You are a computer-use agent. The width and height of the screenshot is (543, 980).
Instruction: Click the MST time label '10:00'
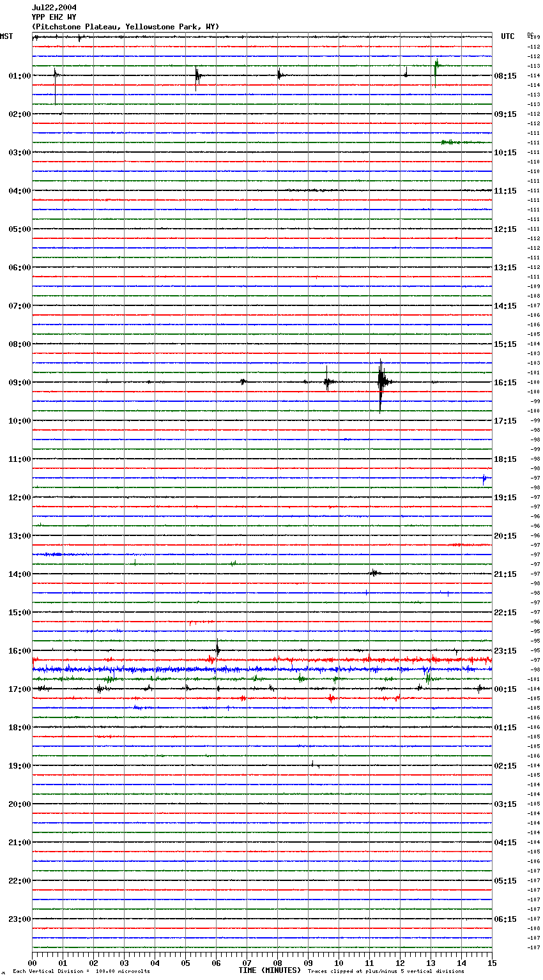[20, 421]
